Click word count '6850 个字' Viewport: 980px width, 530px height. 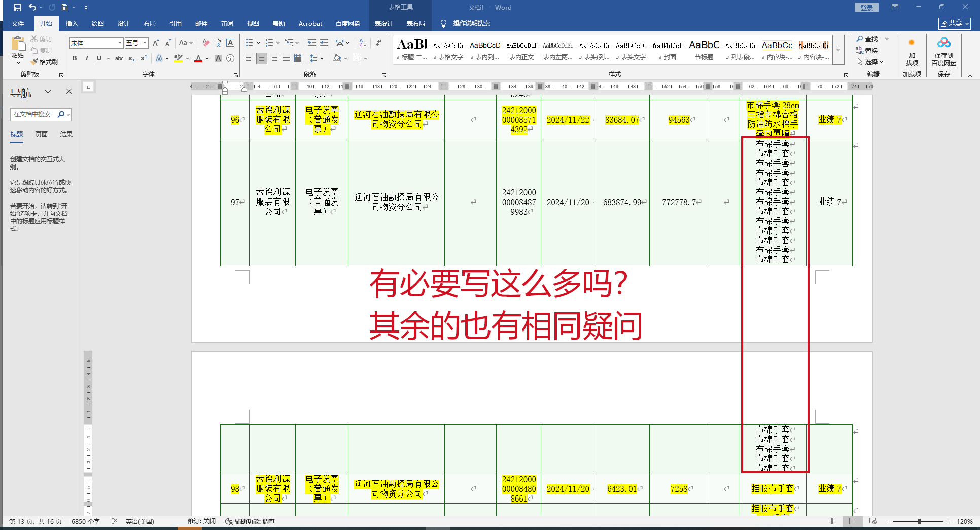86,521
